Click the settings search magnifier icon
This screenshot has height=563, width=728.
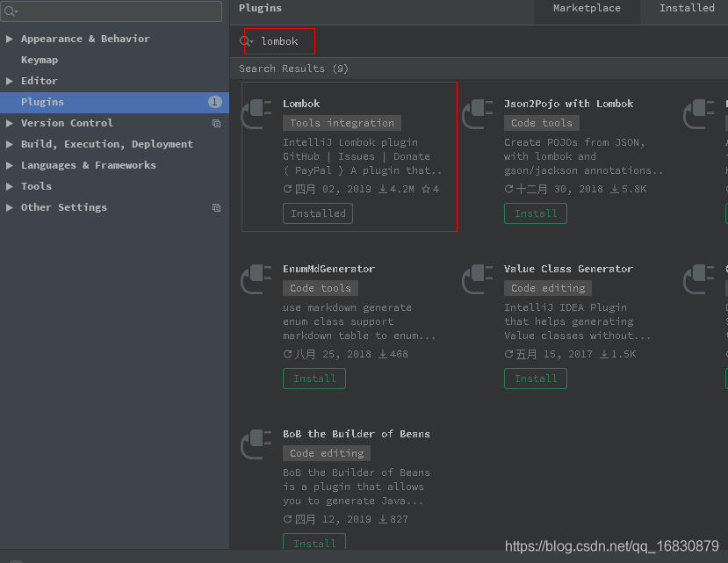tap(11, 11)
